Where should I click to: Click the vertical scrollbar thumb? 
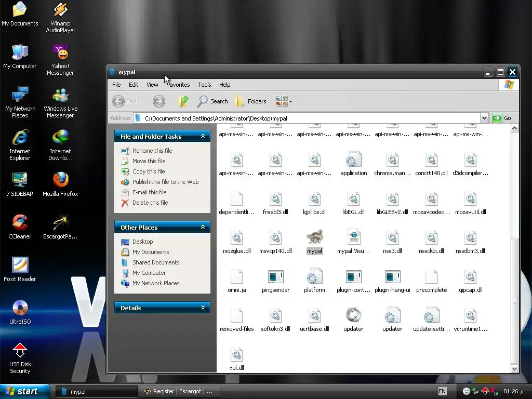click(514, 301)
